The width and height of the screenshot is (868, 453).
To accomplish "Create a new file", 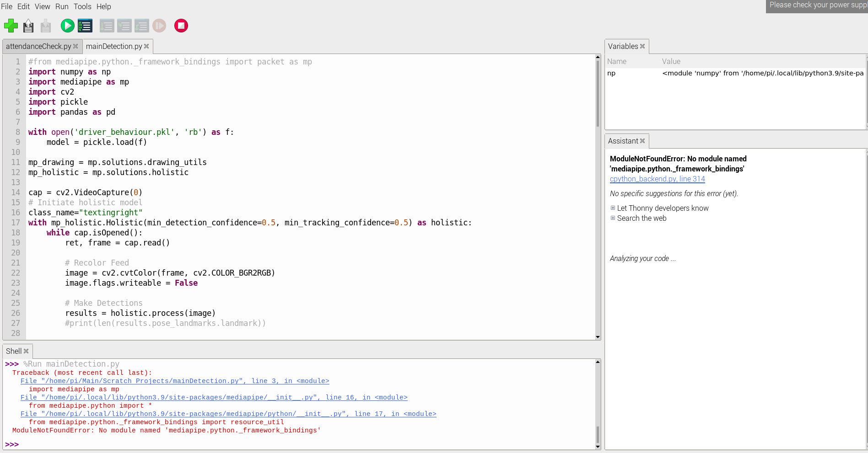I will [11, 26].
